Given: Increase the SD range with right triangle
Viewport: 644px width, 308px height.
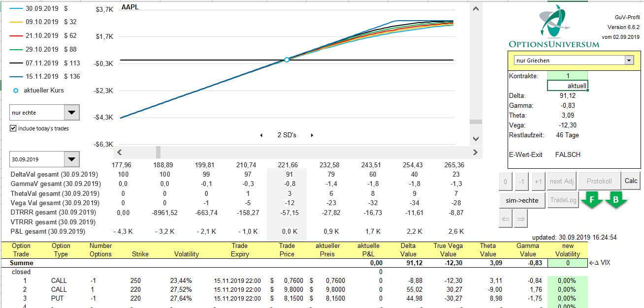Looking at the screenshot, I should click(x=312, y=135).
